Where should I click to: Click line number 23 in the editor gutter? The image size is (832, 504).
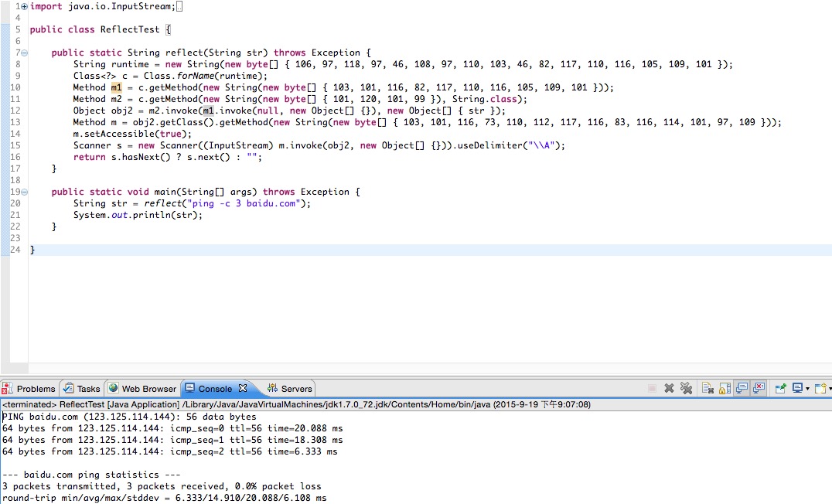[15, 238]
